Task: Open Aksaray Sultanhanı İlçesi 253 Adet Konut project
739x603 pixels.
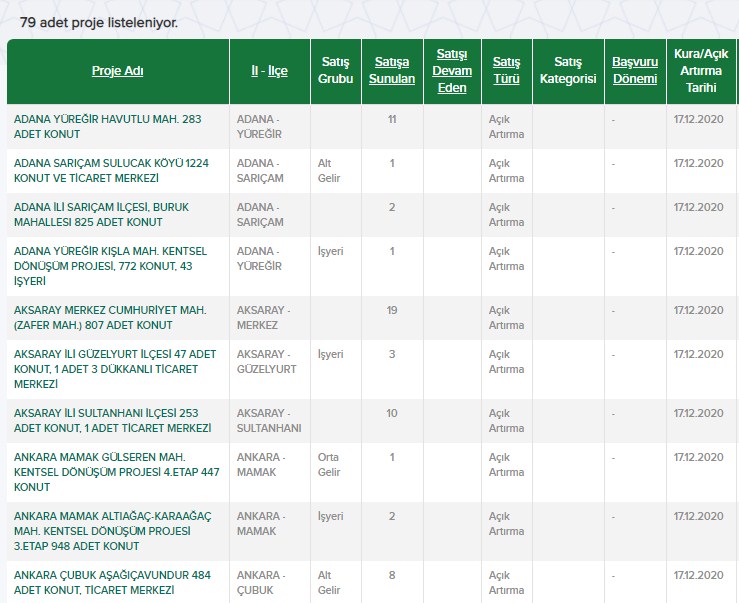Action: tap(112, 420)
